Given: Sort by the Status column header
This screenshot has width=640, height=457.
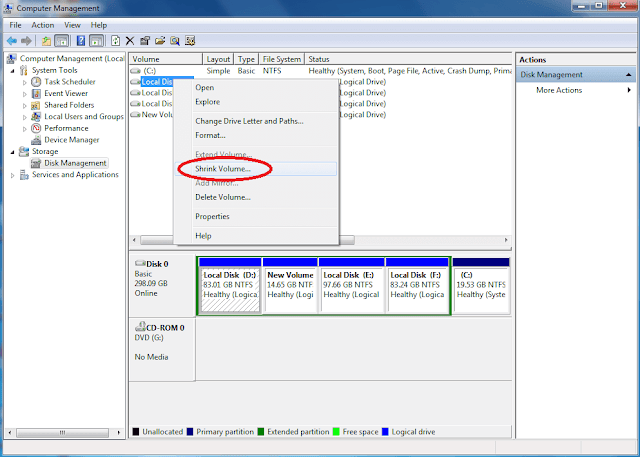Looking at the screenshot, I should pos(409,59).
